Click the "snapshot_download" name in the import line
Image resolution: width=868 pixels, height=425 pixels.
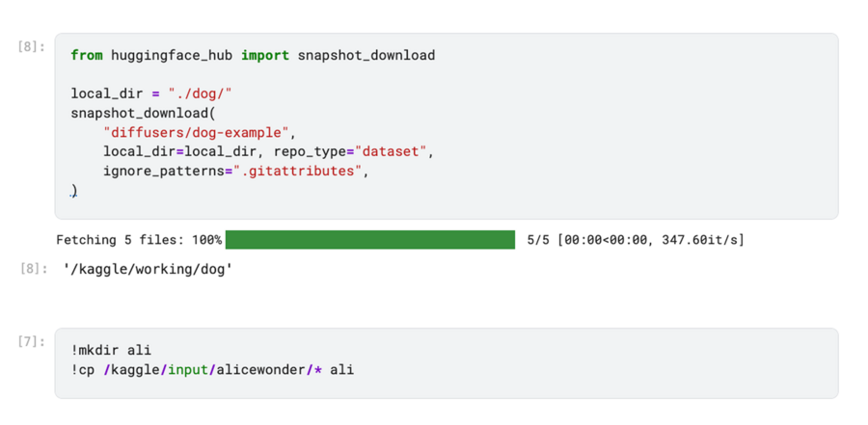pyautogui.click(x=366, y=55)
